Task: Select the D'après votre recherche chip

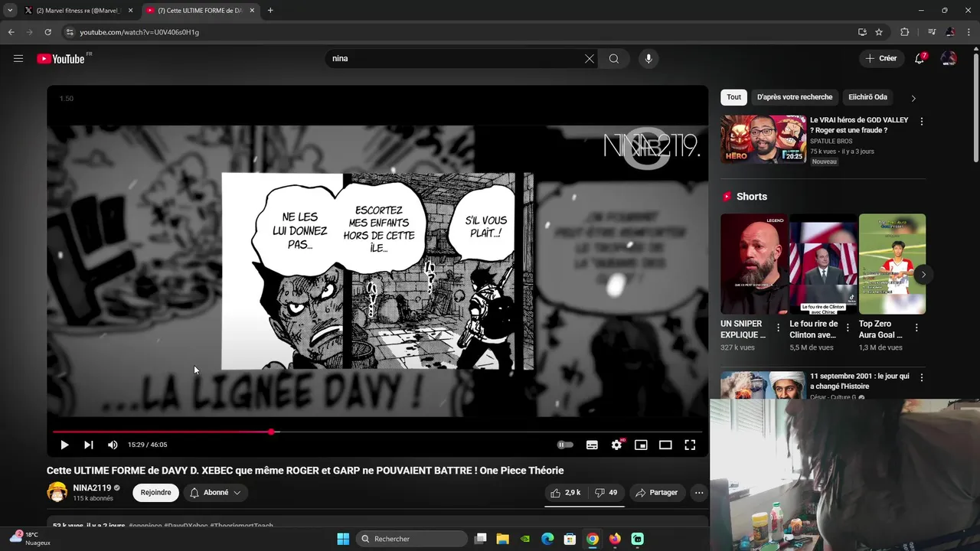Action: tap(795, 97)
